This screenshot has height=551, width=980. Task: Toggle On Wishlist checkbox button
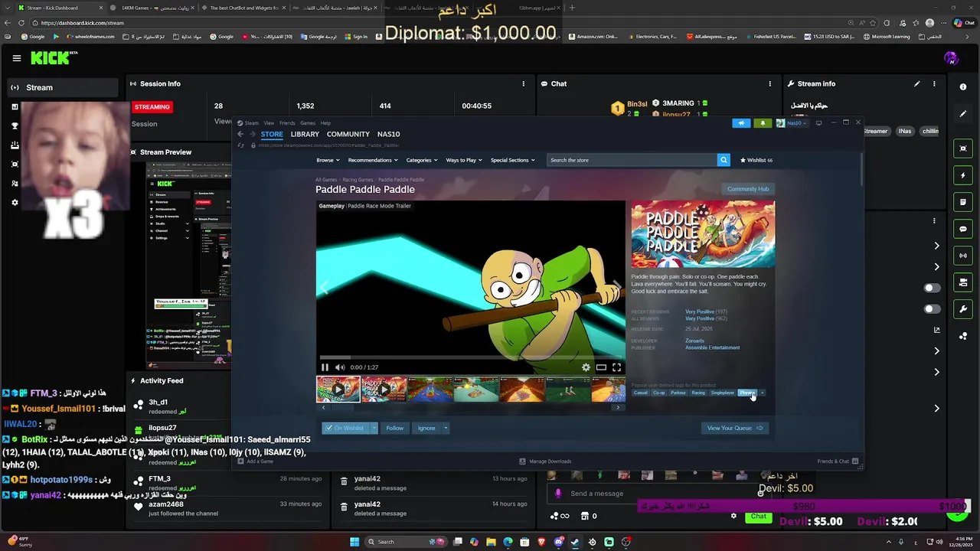345,428
